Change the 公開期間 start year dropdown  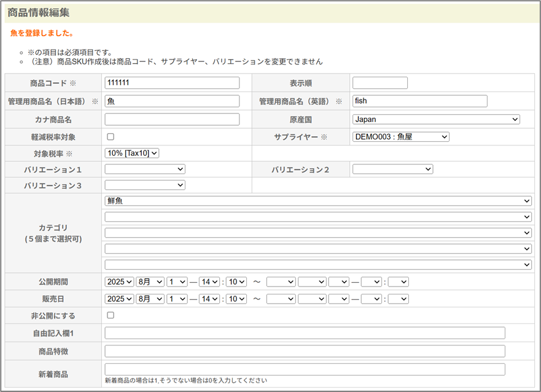click(119, 282)
